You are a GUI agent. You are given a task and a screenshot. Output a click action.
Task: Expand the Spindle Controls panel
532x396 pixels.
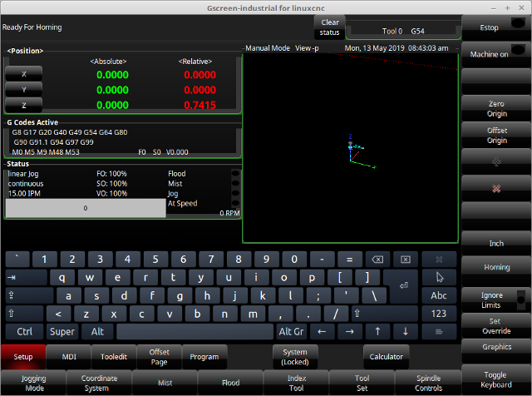429,383
